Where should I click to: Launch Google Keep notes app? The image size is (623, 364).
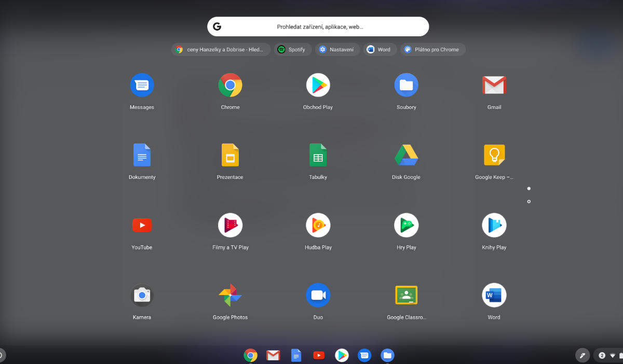(x=494, y=156)
